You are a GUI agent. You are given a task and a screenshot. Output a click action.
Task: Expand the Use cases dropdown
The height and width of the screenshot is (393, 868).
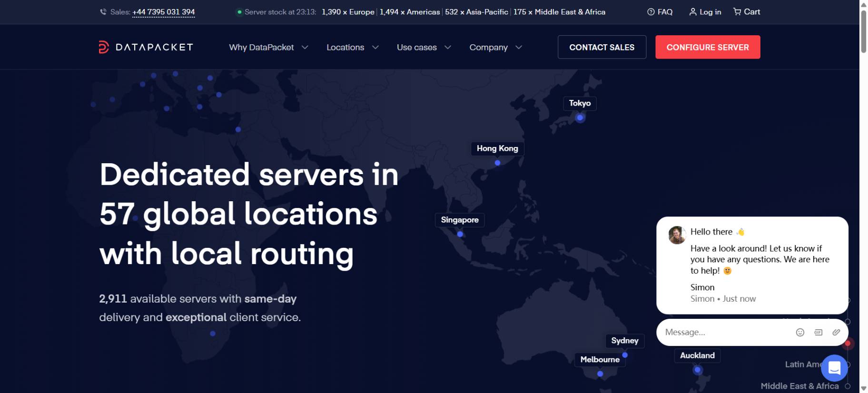click(x=424, y=47)
